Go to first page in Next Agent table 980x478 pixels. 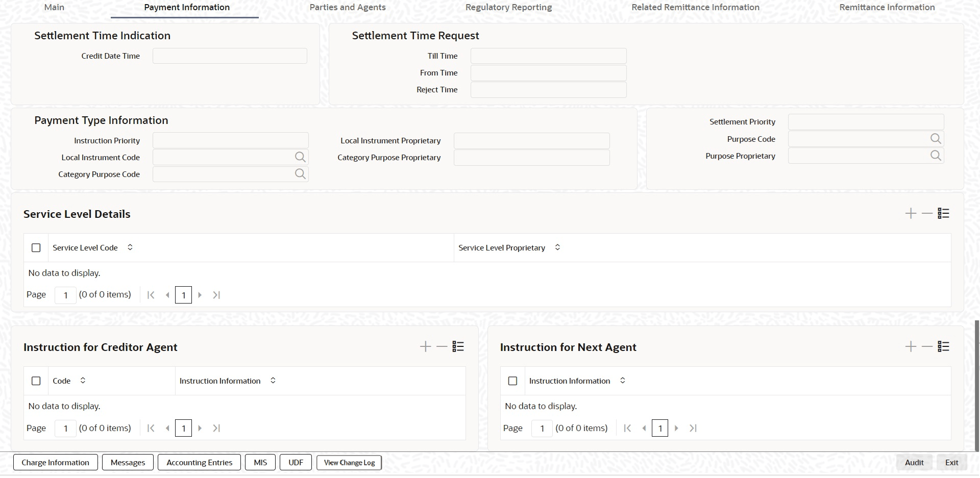(x=627, y=429)
